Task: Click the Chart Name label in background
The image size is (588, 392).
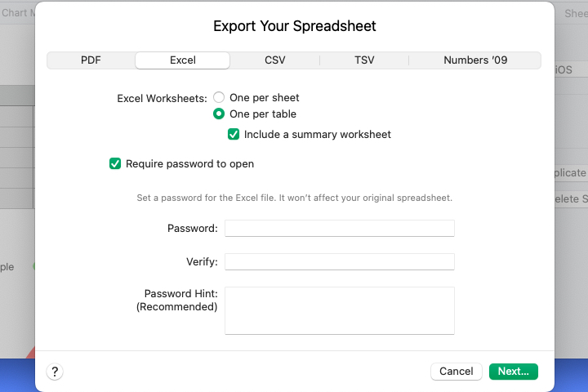Action: point(16,13)
